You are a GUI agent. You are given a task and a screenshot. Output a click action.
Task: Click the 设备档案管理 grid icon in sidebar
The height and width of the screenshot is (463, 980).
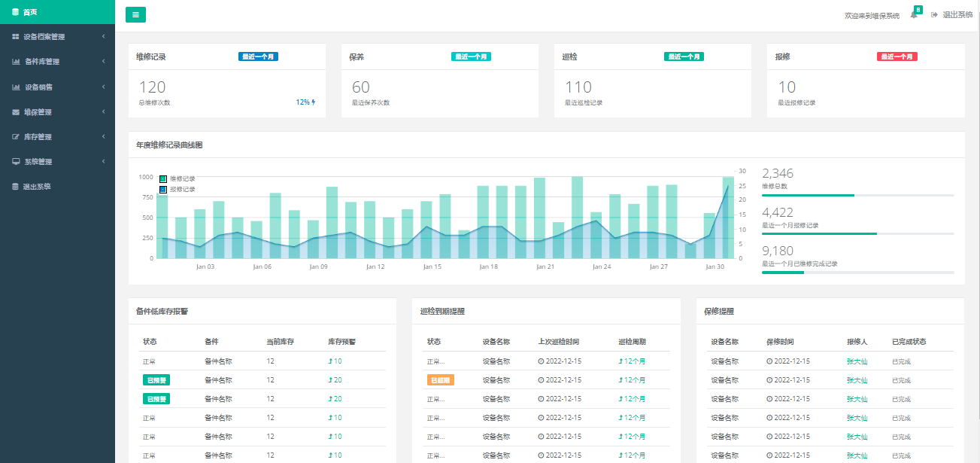coord(16,37)
